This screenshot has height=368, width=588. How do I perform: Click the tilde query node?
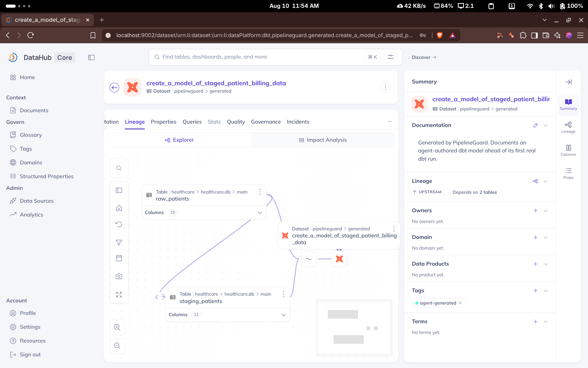[308, 259]
